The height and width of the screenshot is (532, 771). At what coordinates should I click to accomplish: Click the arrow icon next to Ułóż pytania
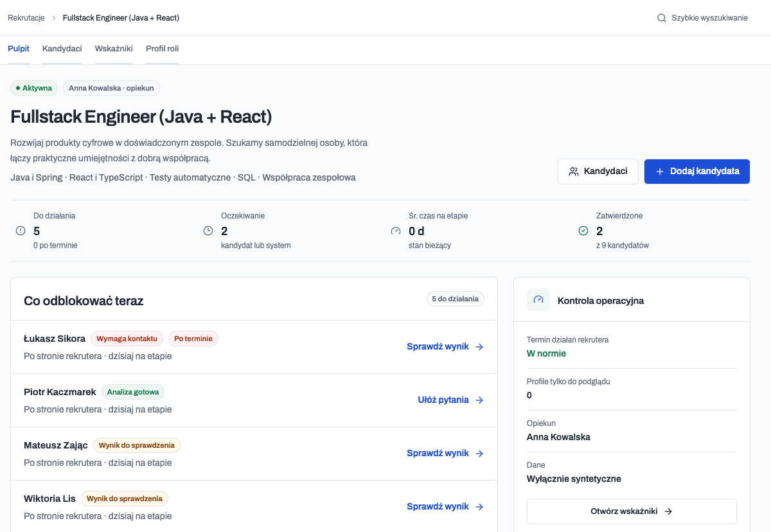(x=479, y=400)
